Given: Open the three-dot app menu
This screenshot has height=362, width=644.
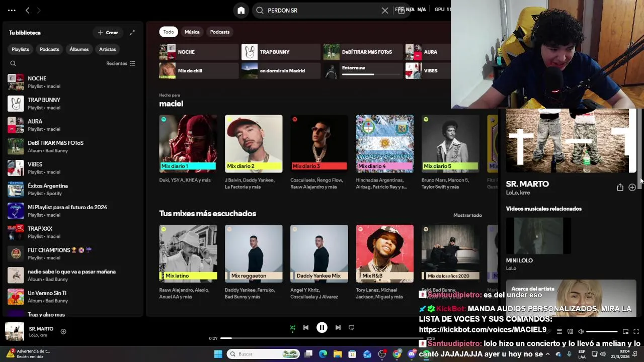Looking at the screenshot, I should [x=12, y=10].
